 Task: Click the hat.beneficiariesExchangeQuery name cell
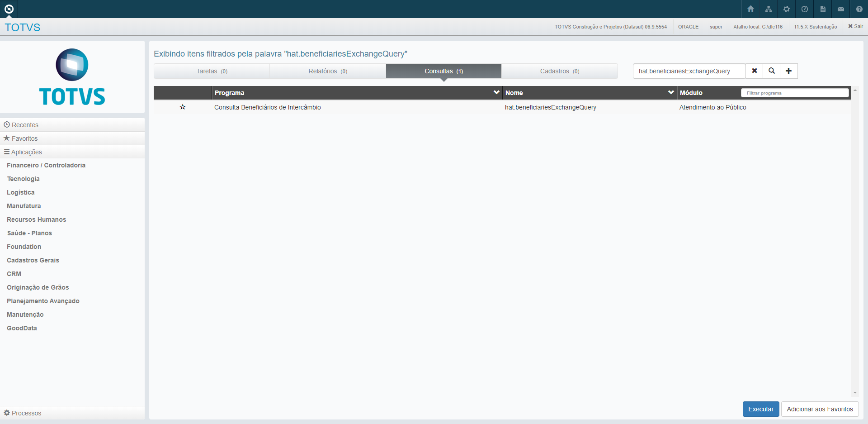pos(551,107)
